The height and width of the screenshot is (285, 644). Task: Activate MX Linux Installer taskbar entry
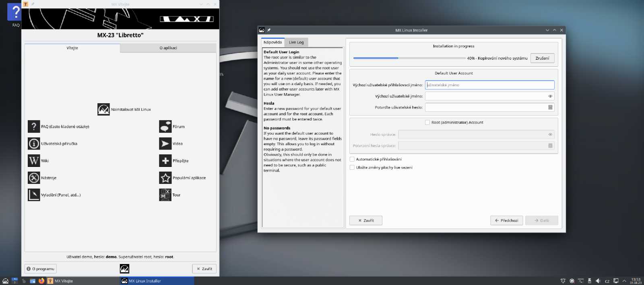[x=157, y=281]
